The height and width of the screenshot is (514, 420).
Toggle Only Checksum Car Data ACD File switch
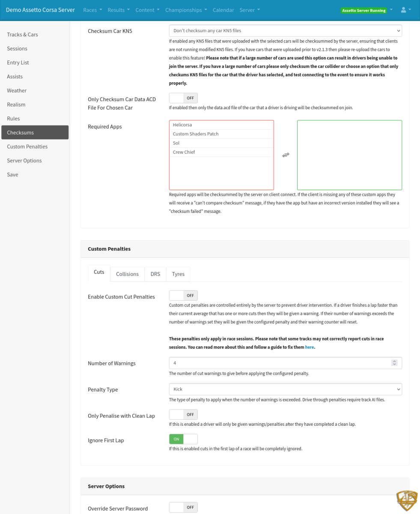point(183,98)
